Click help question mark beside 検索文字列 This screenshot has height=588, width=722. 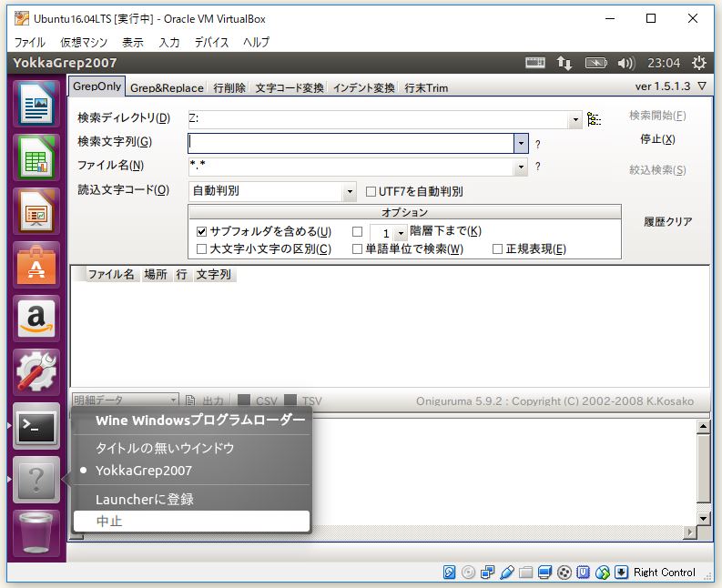(537, 145)
